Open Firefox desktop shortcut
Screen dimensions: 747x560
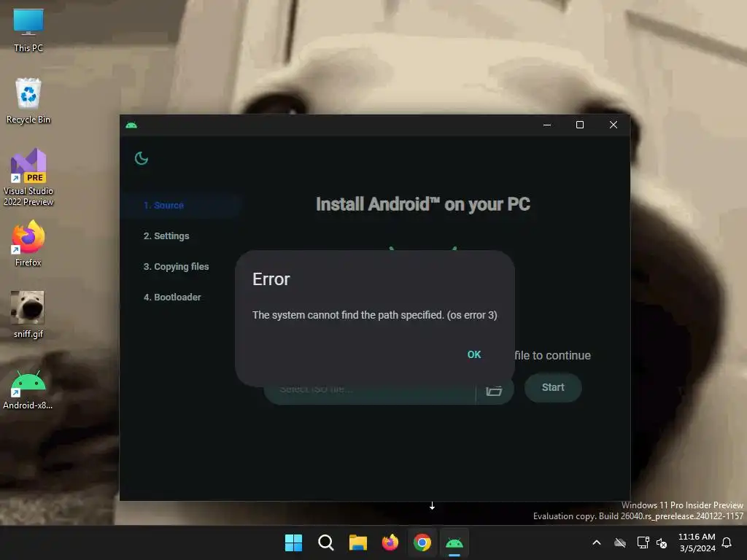[x=28, y=244]
